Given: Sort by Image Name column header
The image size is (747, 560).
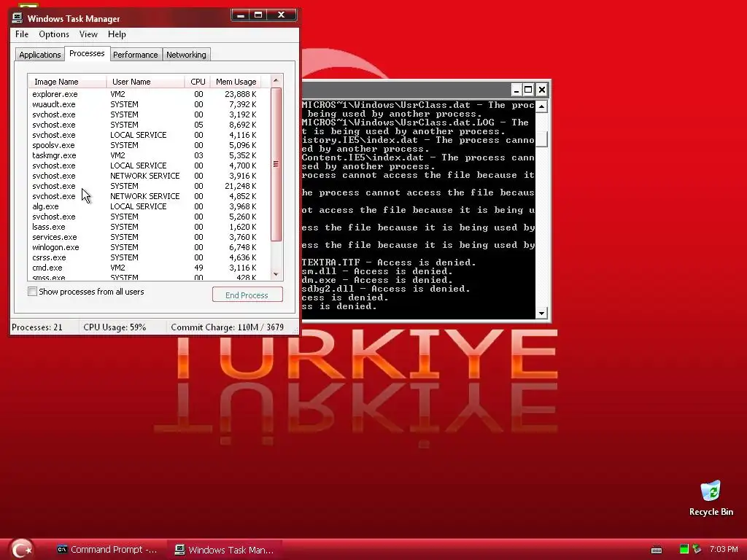Looking at the screenshot, I should (x=67, y=82).
